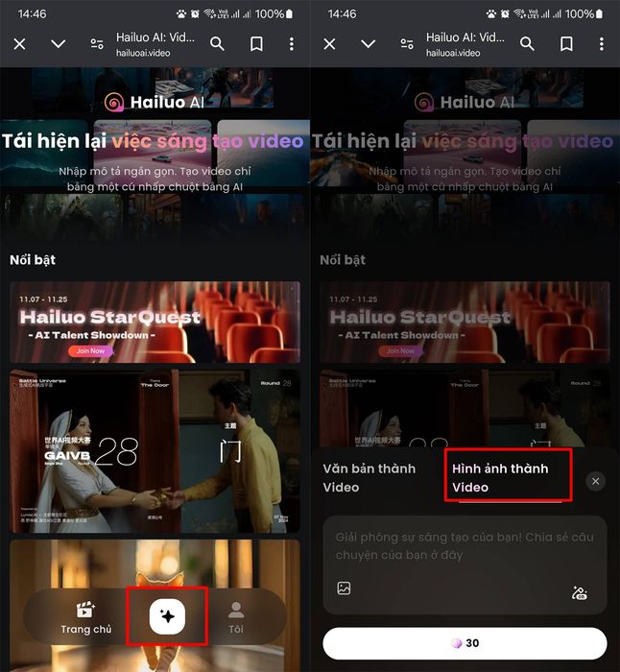
Task: Tap the Hailuo AI logo in left screenshot
Action: pyautogui.click(x=155, y=102)
